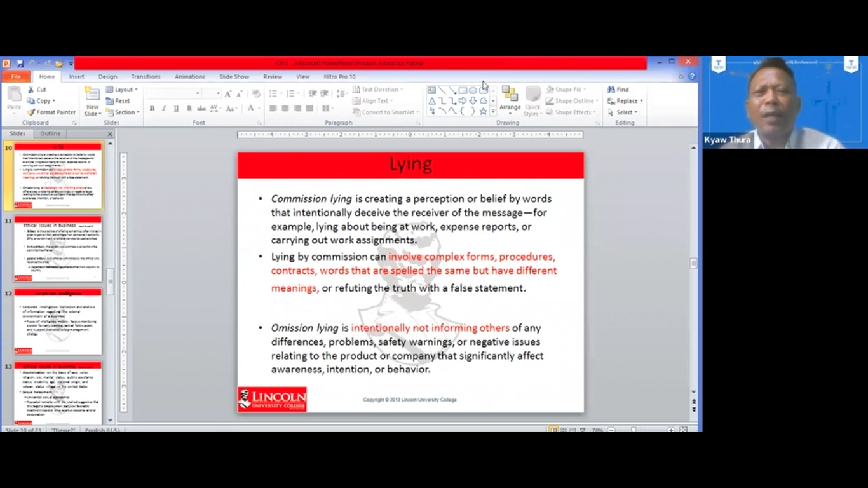This screenshot has height=488, width=868.
Task: Switch to the Animations ribbon tab
Action: (190, 76)
